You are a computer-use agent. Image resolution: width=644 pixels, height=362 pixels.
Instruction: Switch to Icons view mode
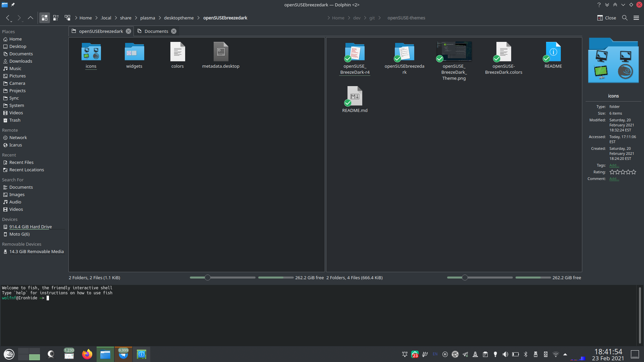pos(44,18)
